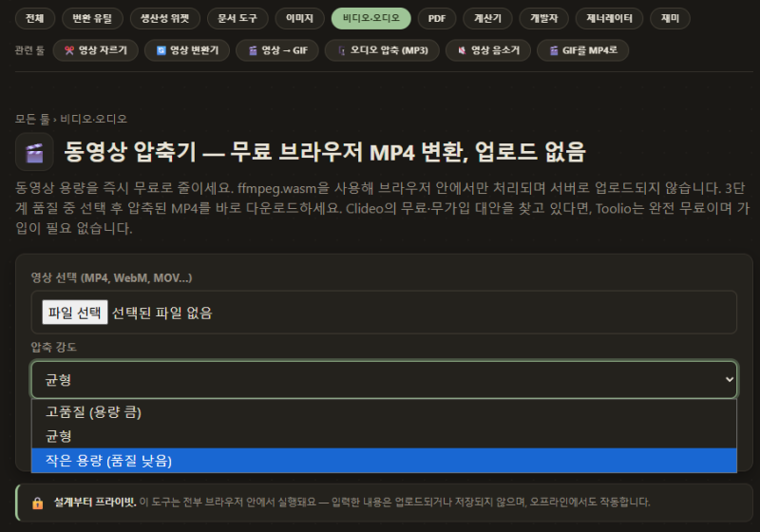This screenshot has width=760, height=532.
Task: Click the clapperboard icon on GIF를 MP4로
Action: [554, 50]
